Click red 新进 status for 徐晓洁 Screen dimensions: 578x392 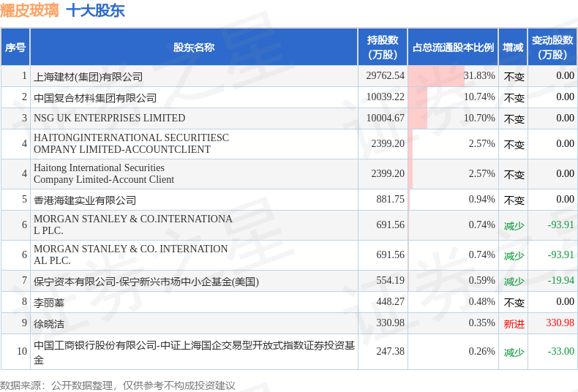[x=514, y=324]
